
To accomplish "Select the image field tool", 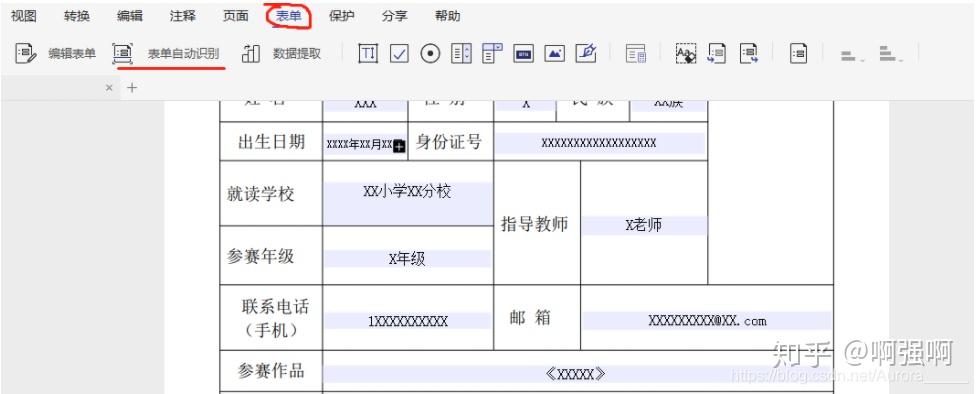I will 554,54.
